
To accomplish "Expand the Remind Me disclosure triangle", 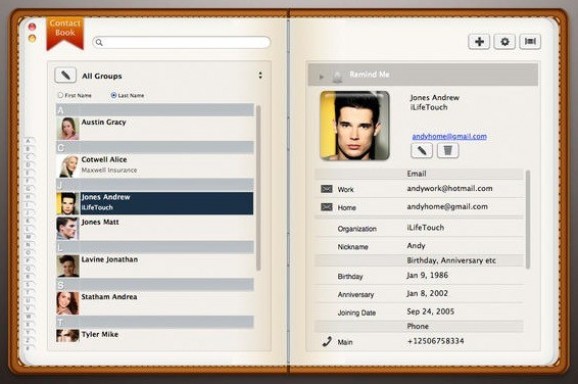I will coord(321,77).
